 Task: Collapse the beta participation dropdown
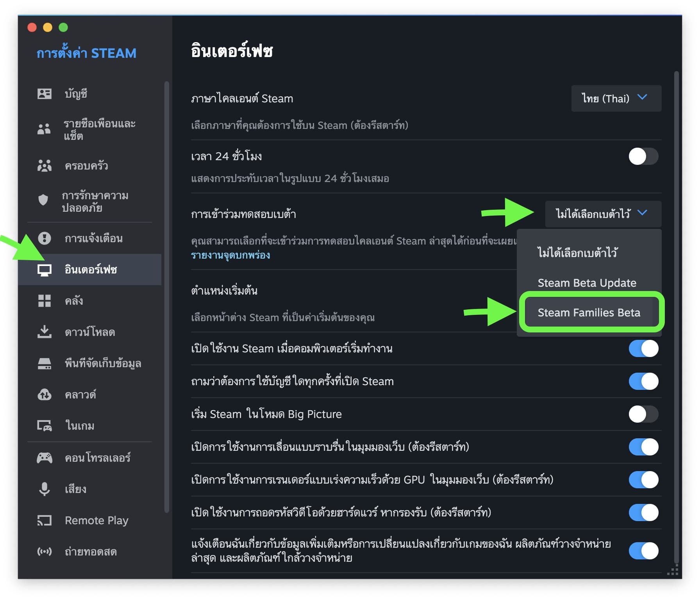(x=603, y=214)
